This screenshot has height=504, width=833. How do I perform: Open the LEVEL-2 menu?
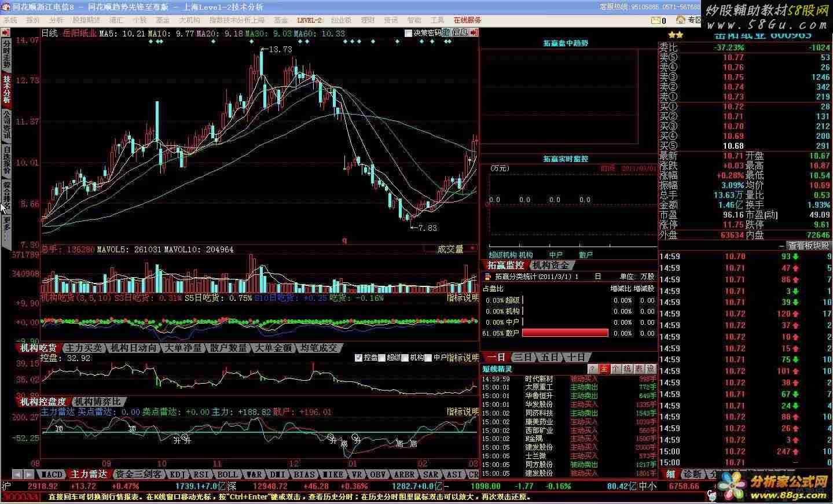pyautogui.click(x=309, y=20)
